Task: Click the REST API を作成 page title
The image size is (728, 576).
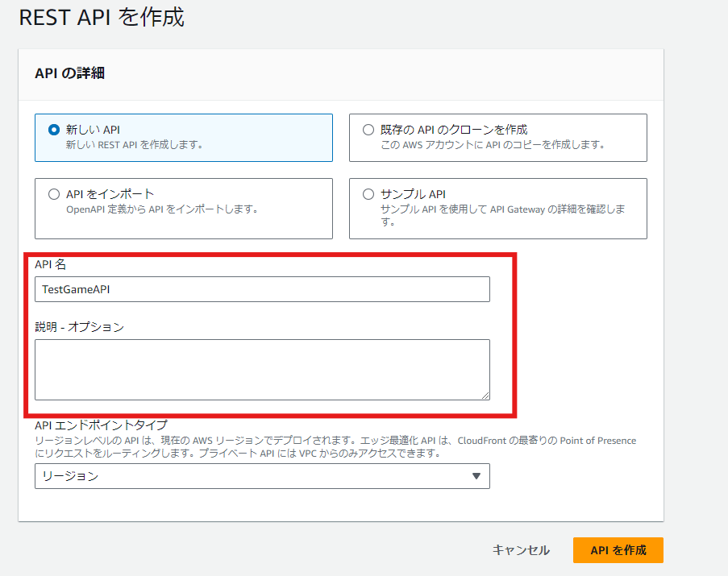Action: tap(102, 18)
